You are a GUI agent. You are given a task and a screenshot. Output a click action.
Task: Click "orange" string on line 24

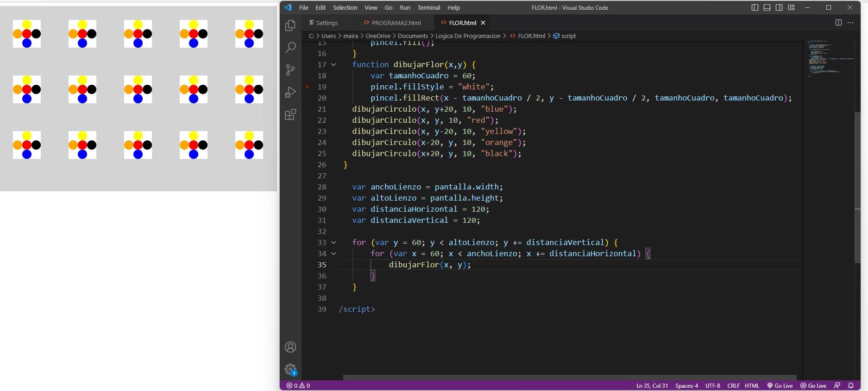coord(499,142)
